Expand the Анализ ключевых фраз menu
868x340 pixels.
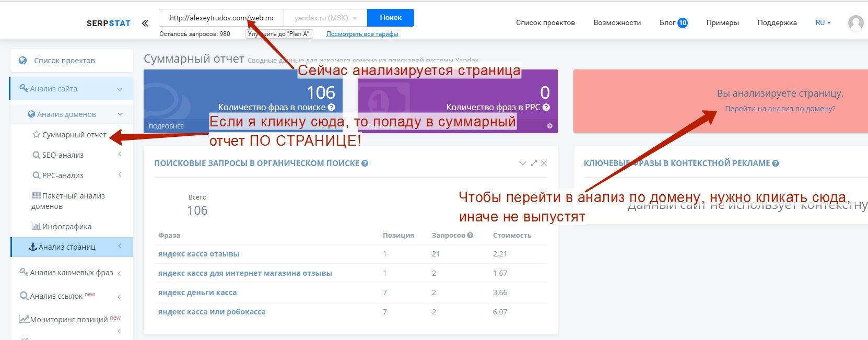pos(120,273)
